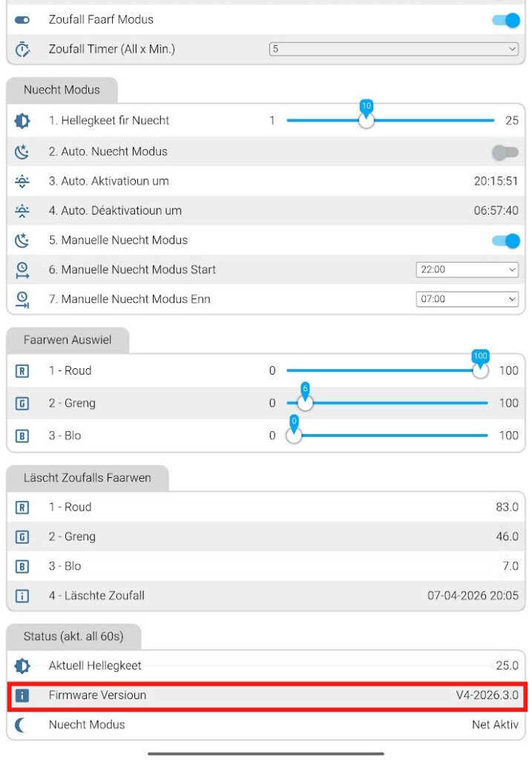Click brightness icon next to Hellegkeet fir Nuecht
This screenshot has height=760, width=532.
pos(22,121)
